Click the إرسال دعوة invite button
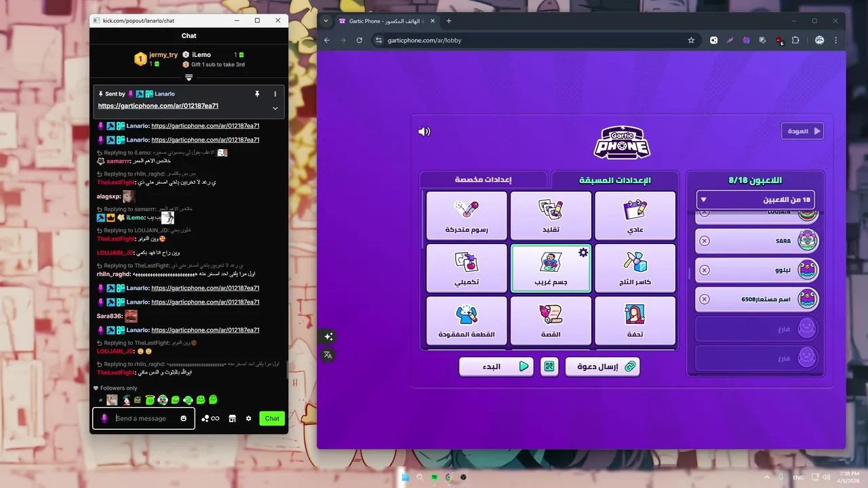 click(602, 367)
